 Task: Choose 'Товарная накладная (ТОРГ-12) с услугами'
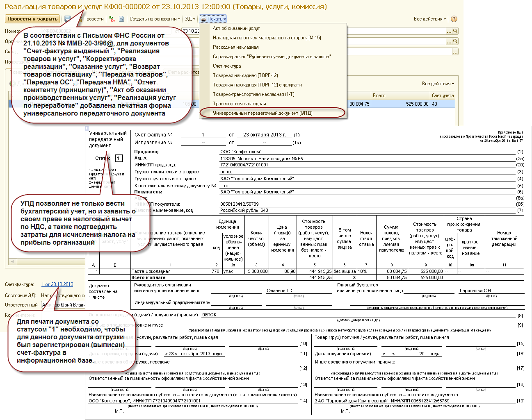[x=258, y=85]
